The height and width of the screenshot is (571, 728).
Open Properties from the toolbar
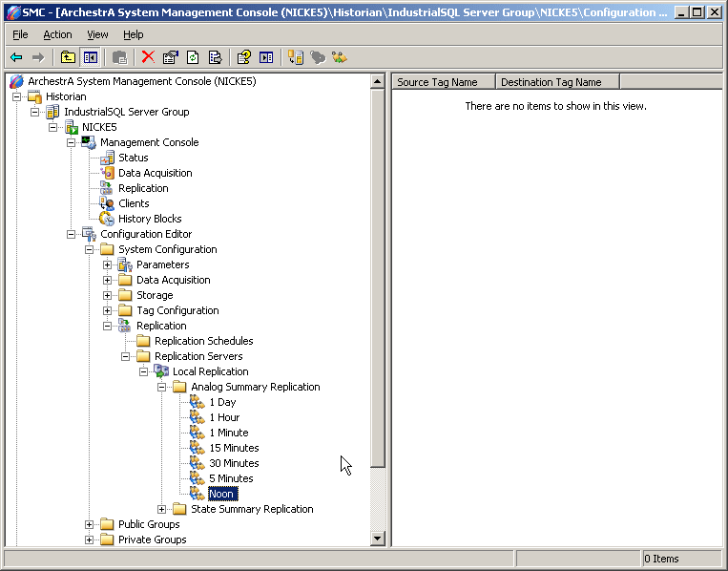(171, 57)
